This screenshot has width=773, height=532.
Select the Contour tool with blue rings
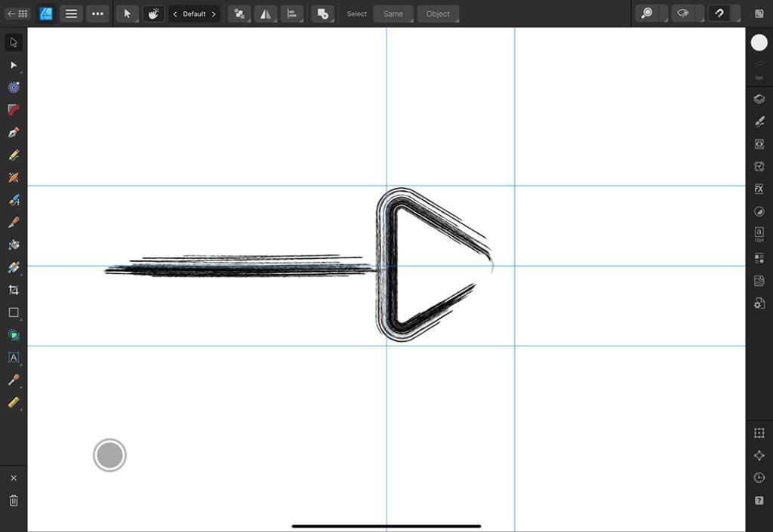pyautogui.click(x=14, y=88)
